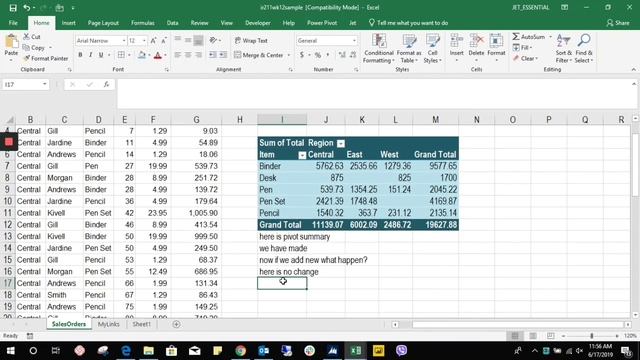Switch to Page Layout view in status bar

click(x=533, y=336)
